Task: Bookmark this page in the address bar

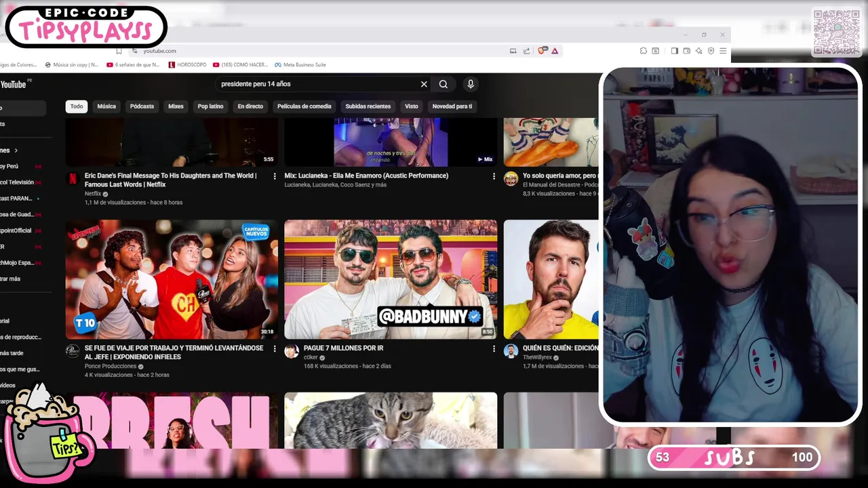Action: (x=119, y=51)
